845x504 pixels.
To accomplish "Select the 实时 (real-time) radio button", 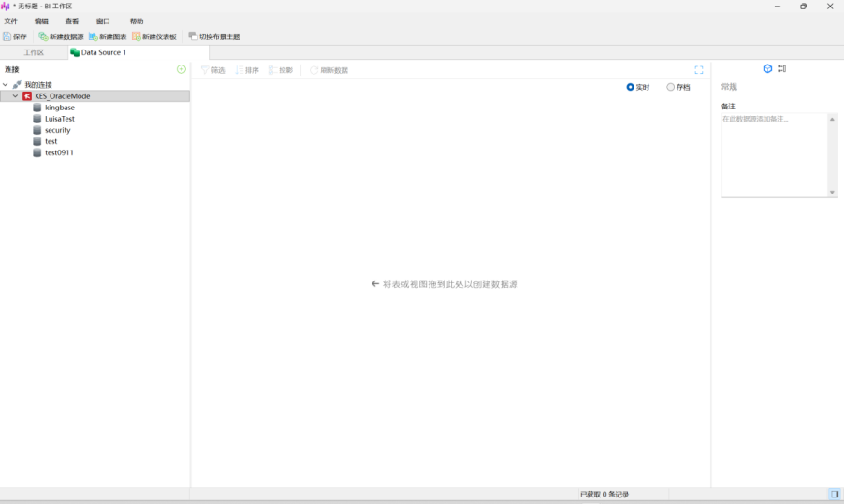I will click(x=631, y=87).
